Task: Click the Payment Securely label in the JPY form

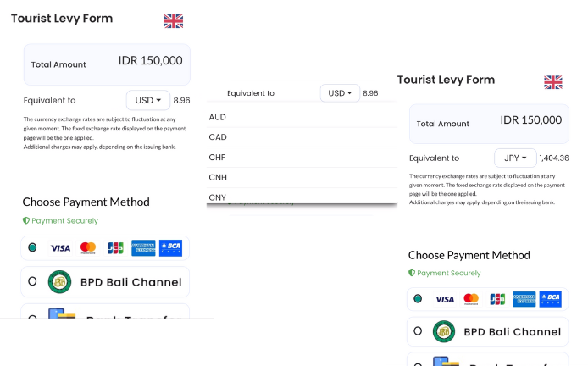Action: click(x=448, y=273)
